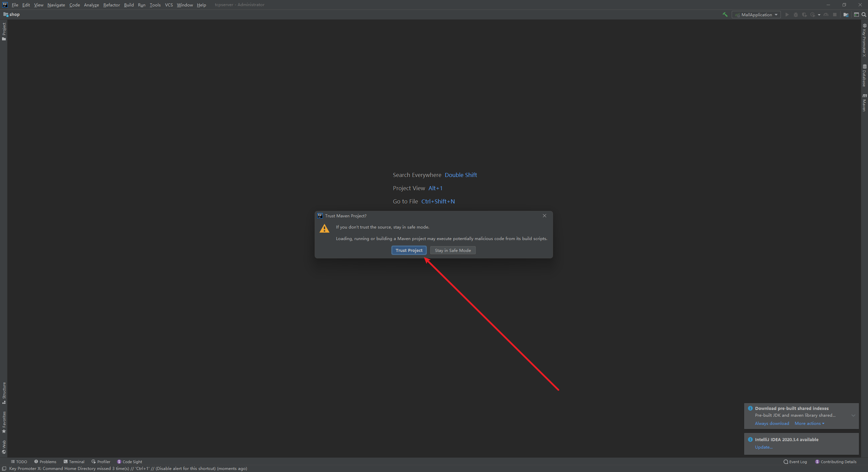
Task: Open the Code Sight tool window
Action: [130, 461]
